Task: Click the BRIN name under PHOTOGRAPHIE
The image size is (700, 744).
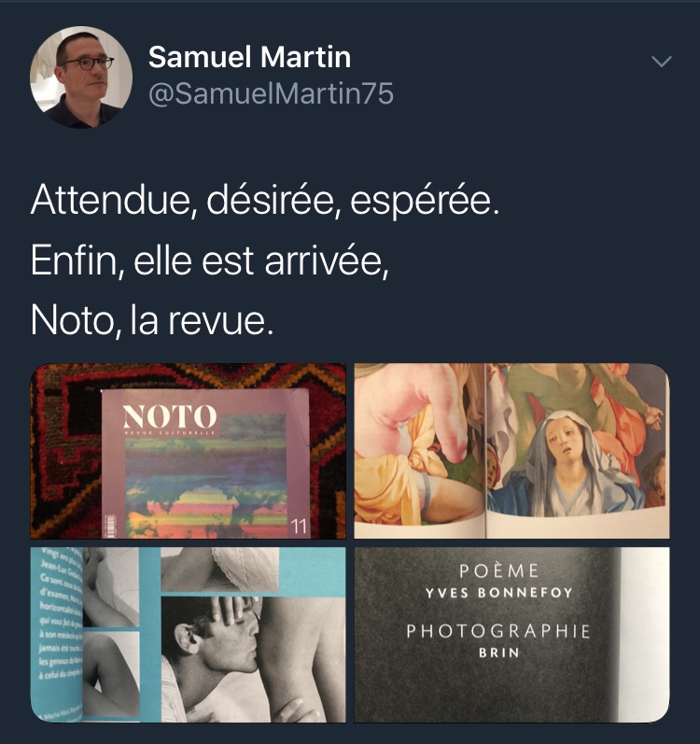Action: 499,653
